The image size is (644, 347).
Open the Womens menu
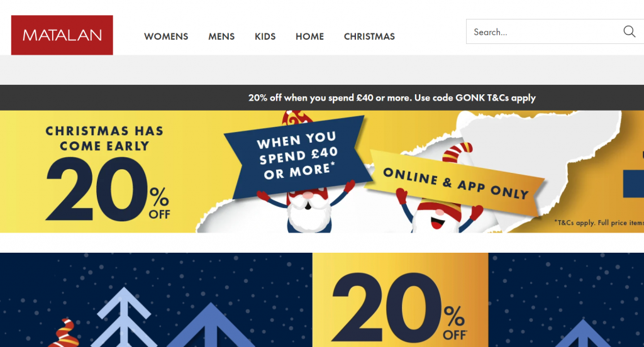pos(166,36)
